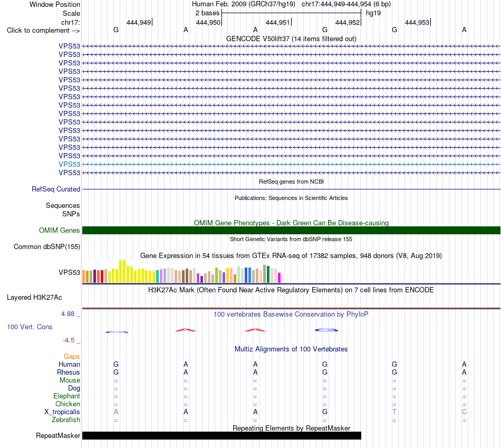Screen dimensions: 501x448
Task: Click the 444,950 coordinate on the ruler
Action: [208, 22]
